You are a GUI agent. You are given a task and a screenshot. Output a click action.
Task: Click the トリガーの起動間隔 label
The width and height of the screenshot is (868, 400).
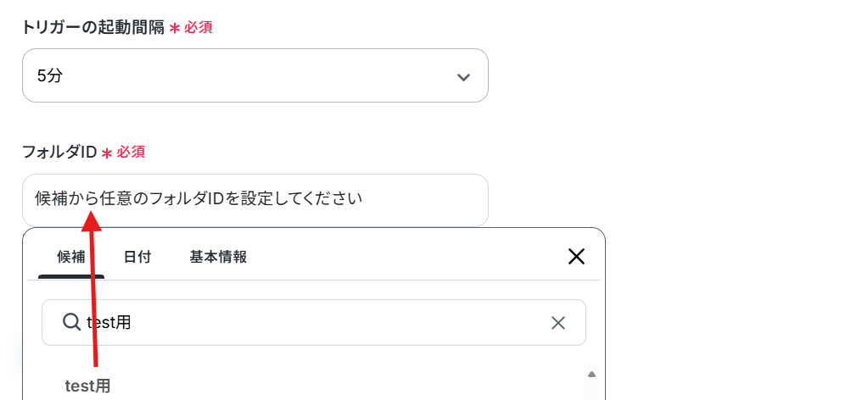pos(93,27)
